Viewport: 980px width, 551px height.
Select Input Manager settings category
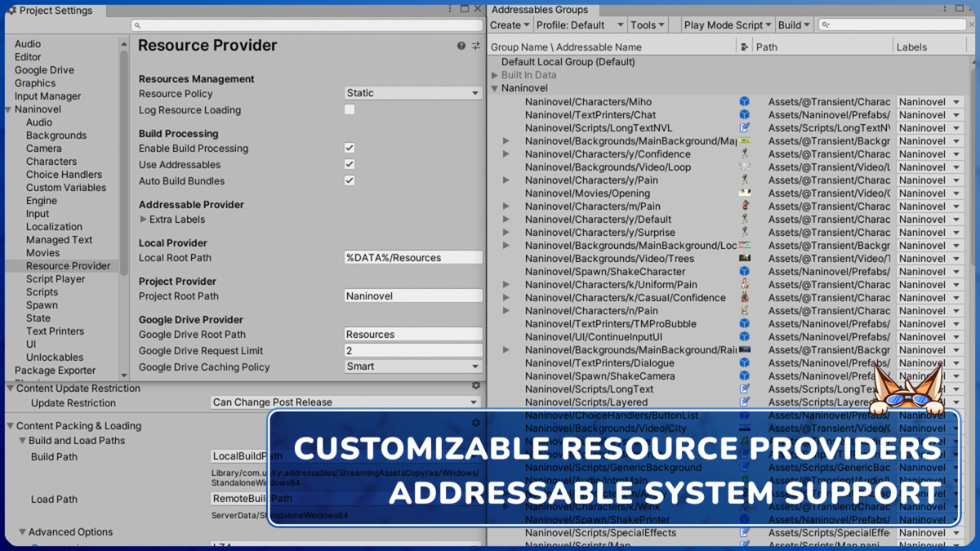(x=47, y=96)
